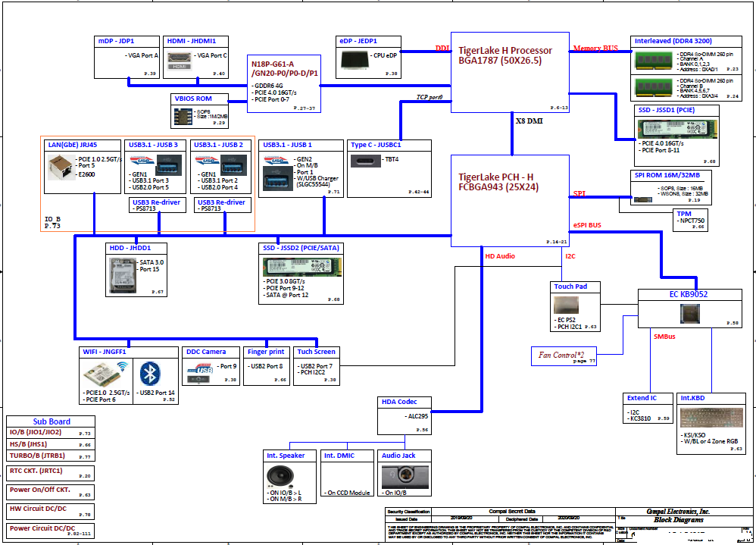
Task: Click the keyboard image in Int.KBD block
Action: (711, 418)
